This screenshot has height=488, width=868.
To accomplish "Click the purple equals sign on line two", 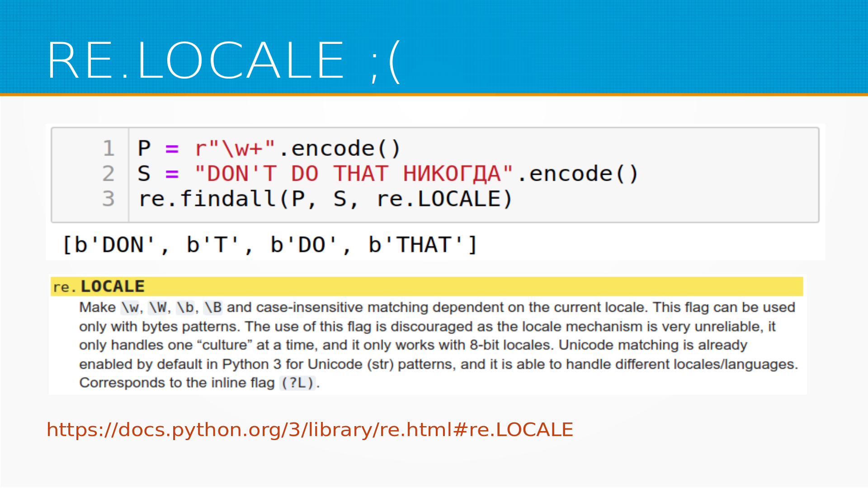I will (172, 174).
